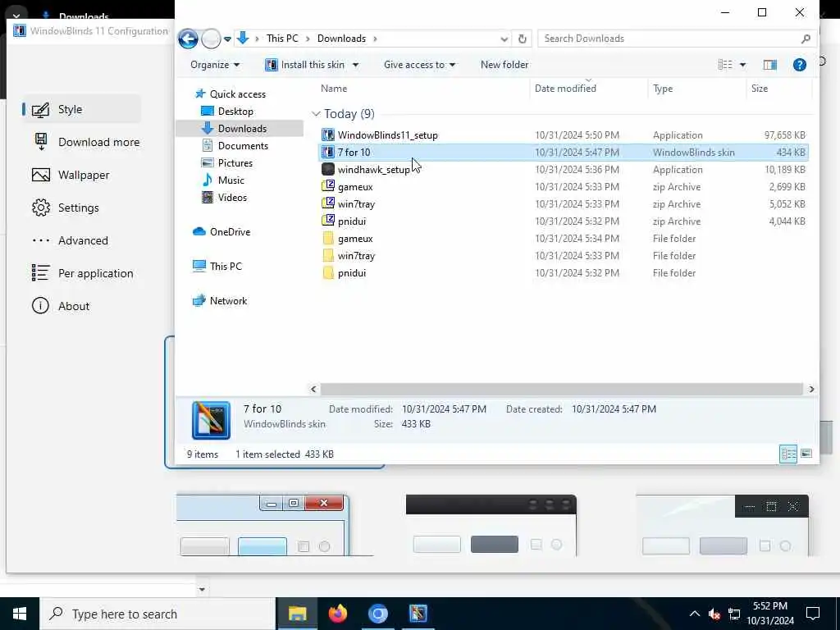Open Pictures in the navigation pane
The height and width of the screenshot is (630, 840).
pos(235,163)
